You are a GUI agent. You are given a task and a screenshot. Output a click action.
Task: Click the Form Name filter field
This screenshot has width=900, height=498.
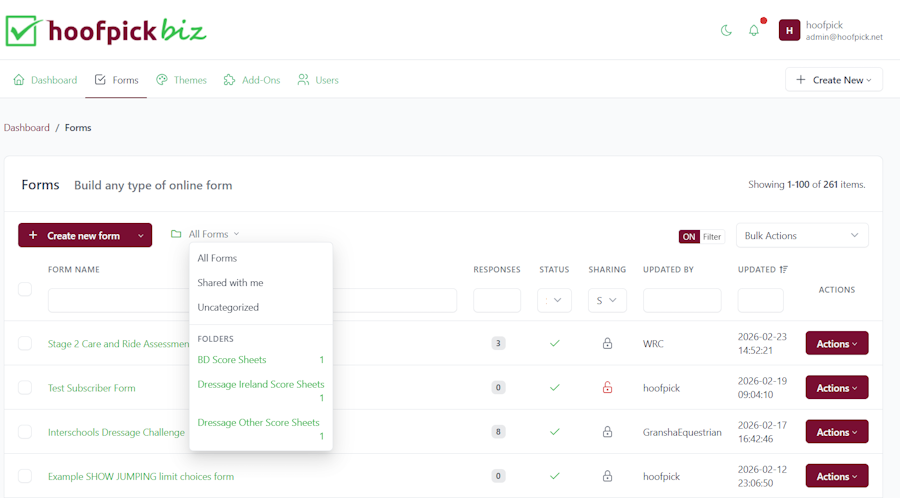coord(253,300)
